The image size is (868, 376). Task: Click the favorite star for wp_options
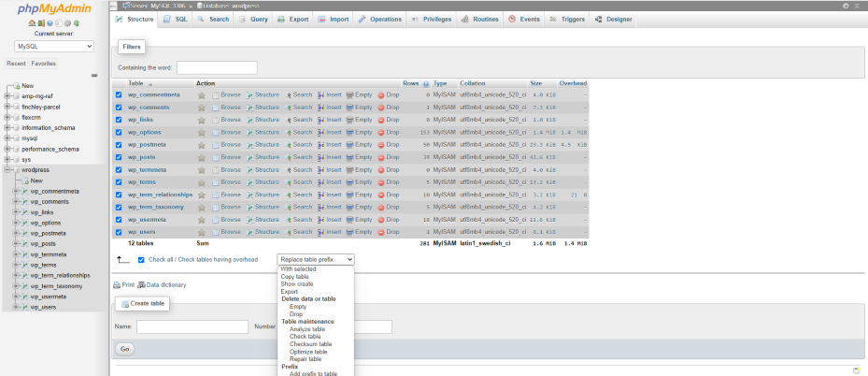pos(201,132)
